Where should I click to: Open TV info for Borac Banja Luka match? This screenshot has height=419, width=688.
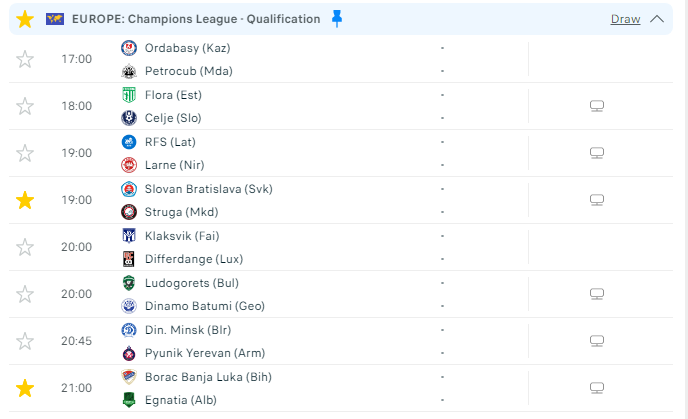(x=597, y=388)
